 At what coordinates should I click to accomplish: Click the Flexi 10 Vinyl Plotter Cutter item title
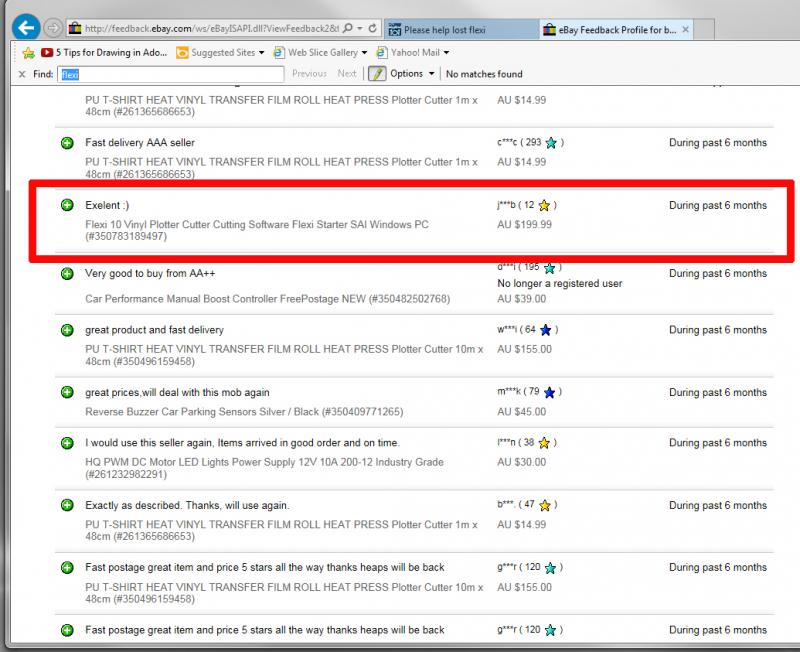(x=257, y=230)
